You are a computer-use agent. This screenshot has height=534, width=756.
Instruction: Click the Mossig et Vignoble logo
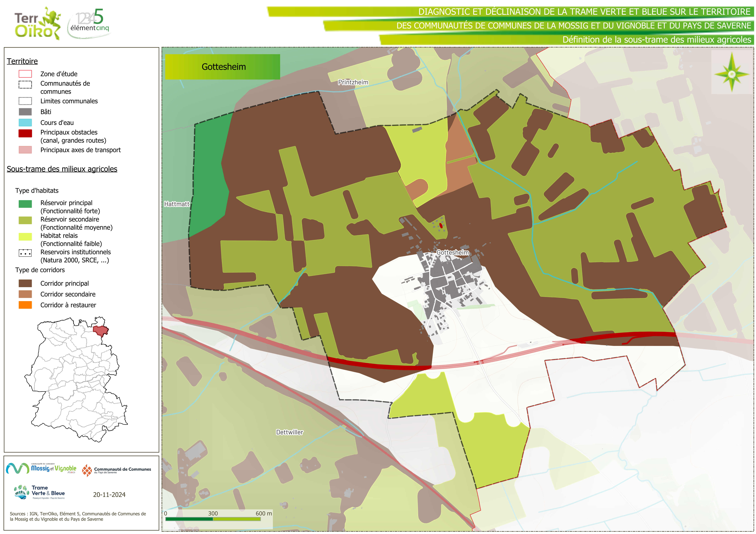coord(41,468)
